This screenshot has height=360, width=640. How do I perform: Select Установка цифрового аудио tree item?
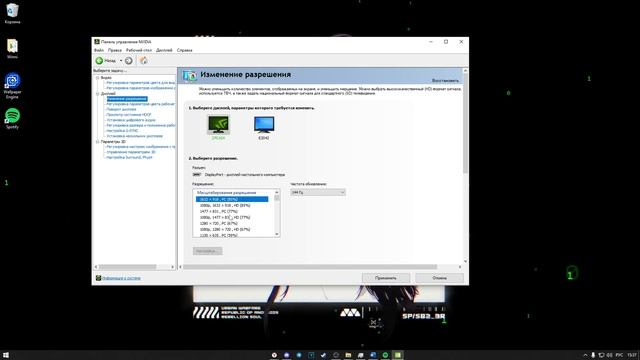[131, 120]
